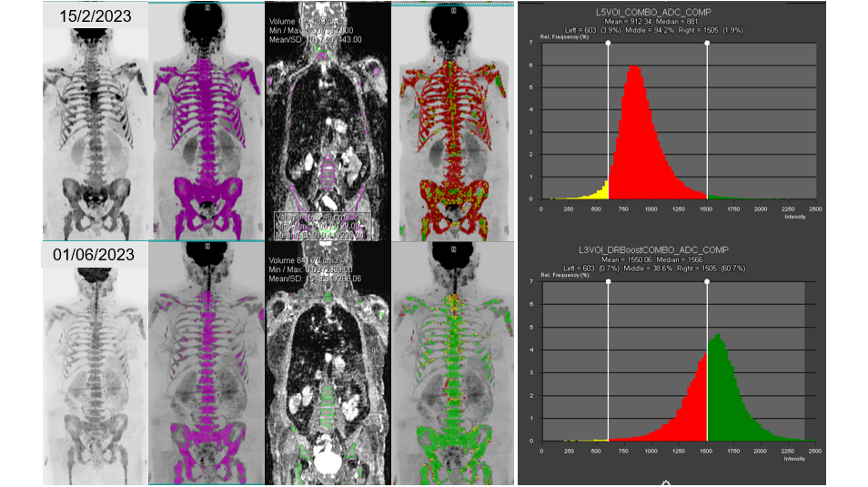Select the 01/06/2023 grayscale whole-body image

(95, 373)
